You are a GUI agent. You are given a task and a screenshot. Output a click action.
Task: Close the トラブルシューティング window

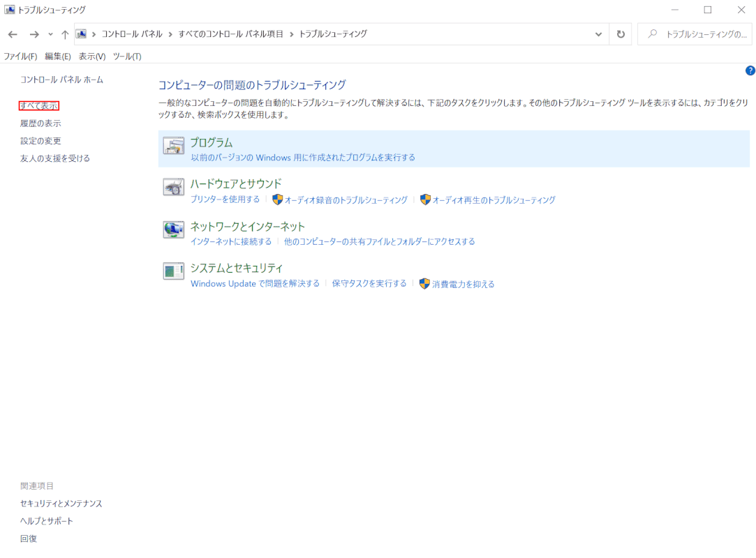[x=741, y=10]
